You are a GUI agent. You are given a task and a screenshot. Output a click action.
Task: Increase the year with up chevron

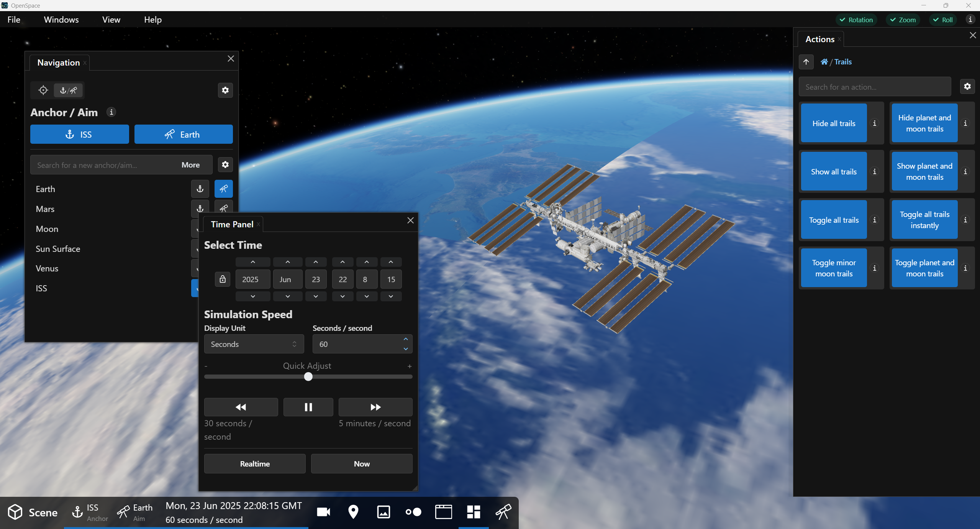click(253, 262)
